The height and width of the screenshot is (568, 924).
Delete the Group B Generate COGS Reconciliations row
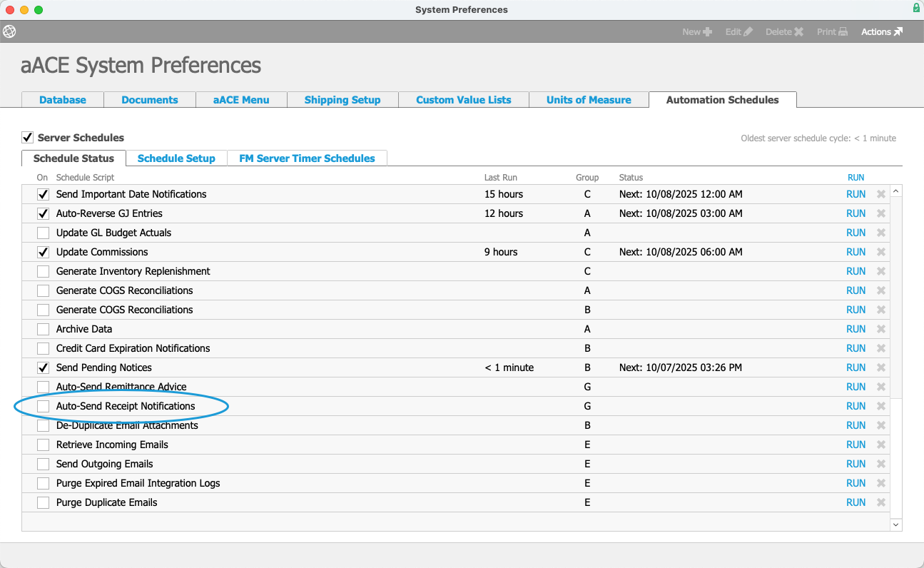[x=881, y=310]
